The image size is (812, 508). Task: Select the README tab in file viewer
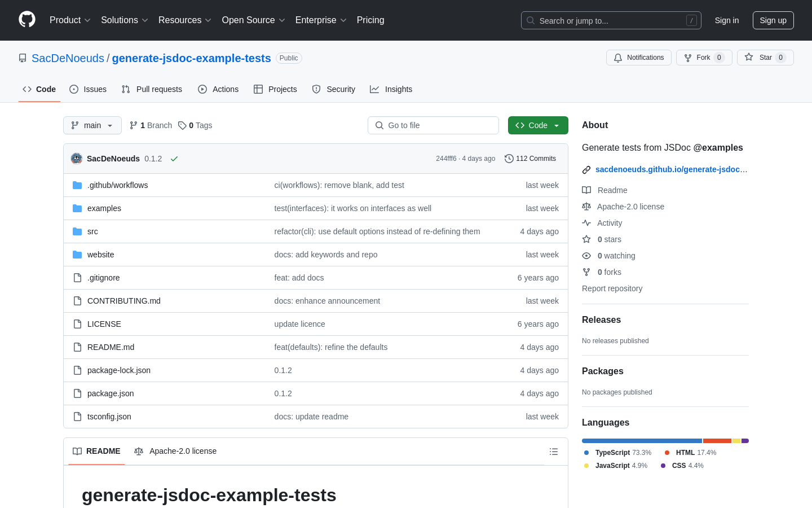(96, 451)
